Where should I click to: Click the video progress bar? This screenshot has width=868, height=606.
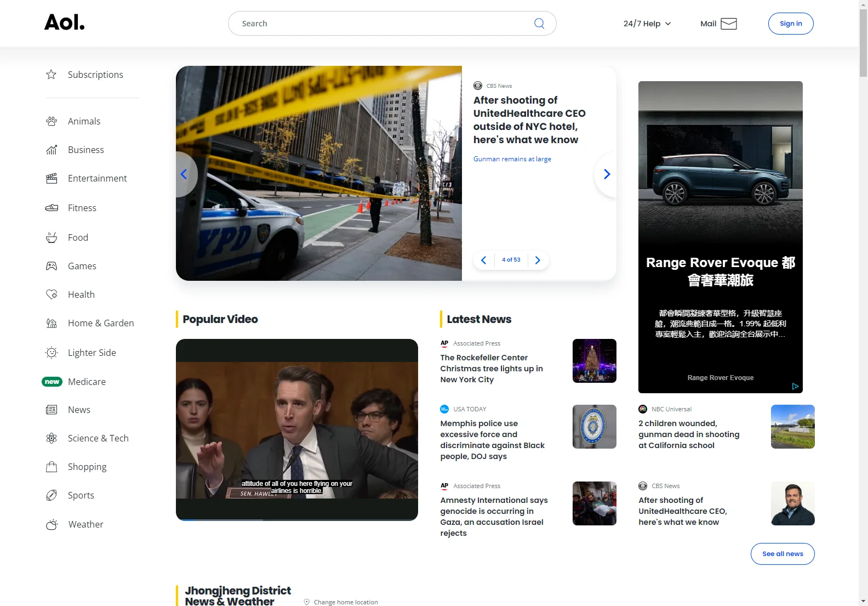(297, 519)
